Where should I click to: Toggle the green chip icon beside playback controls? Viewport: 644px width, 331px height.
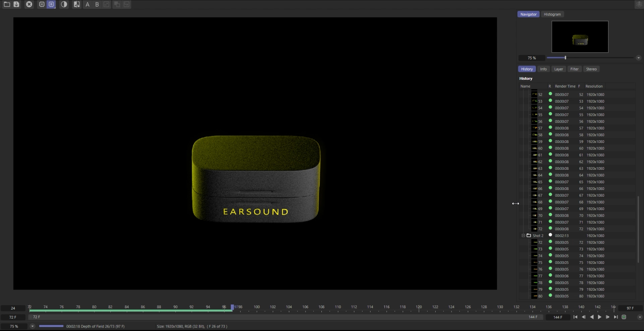pyautogui.click(x=624, y=317)
